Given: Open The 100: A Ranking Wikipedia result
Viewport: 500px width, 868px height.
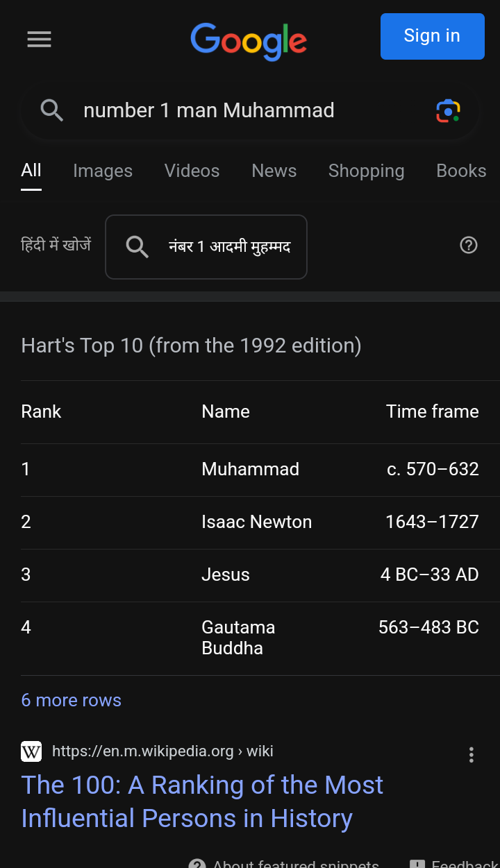Looking at the screenshot, I should click(x=202, y=801).
